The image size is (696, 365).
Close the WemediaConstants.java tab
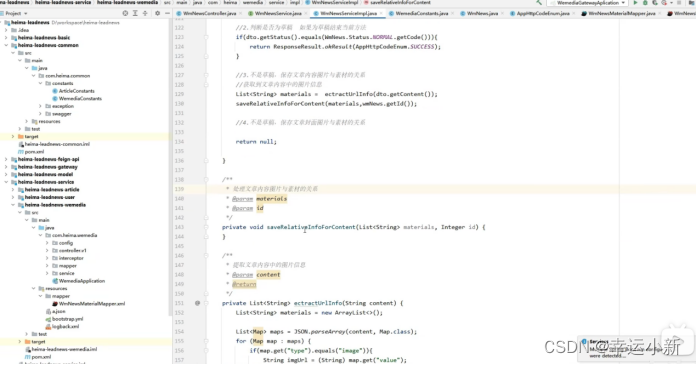[x=452, y=14]
